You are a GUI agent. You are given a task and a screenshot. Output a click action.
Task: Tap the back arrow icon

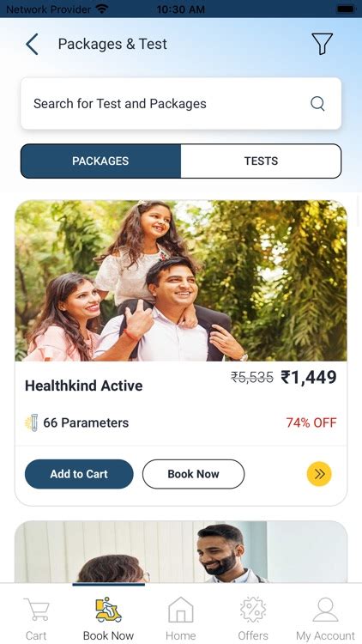[32, 44]
